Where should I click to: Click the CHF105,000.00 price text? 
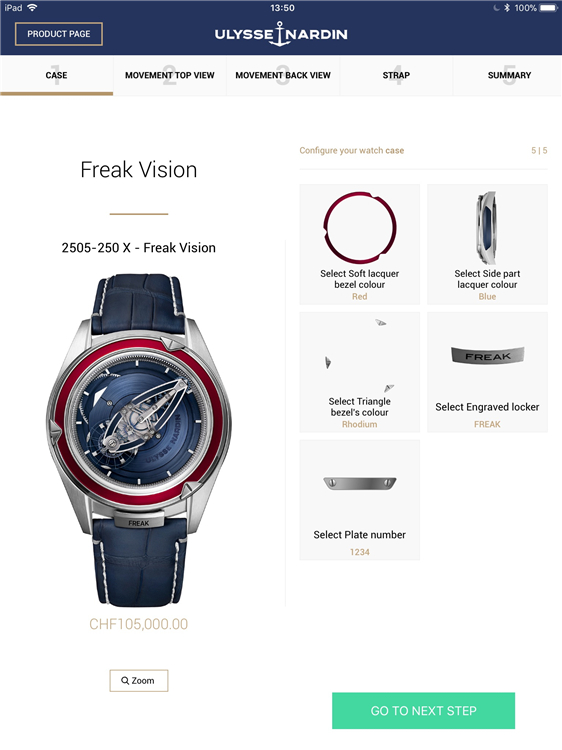point(139,624)
